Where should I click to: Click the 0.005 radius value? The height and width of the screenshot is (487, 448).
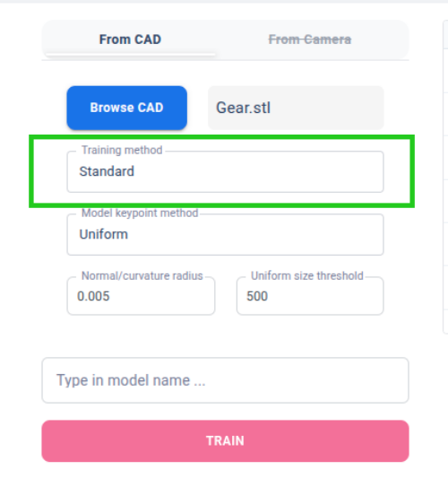coord(93,296)
